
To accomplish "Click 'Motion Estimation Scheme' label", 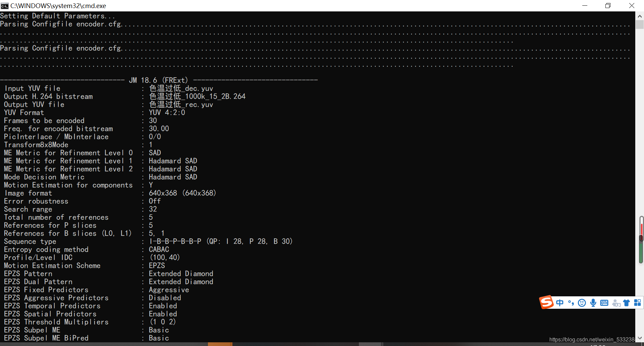I will click(x=52, y=266).
